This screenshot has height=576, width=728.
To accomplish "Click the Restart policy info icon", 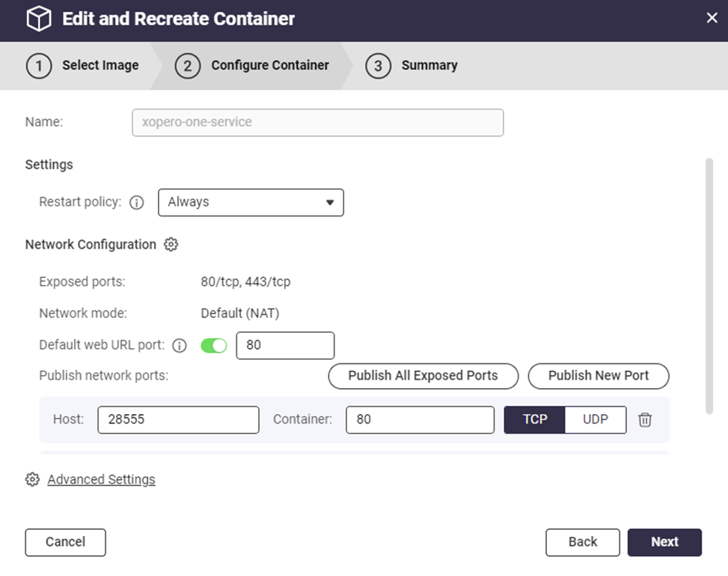I will [x=136, y=203].
